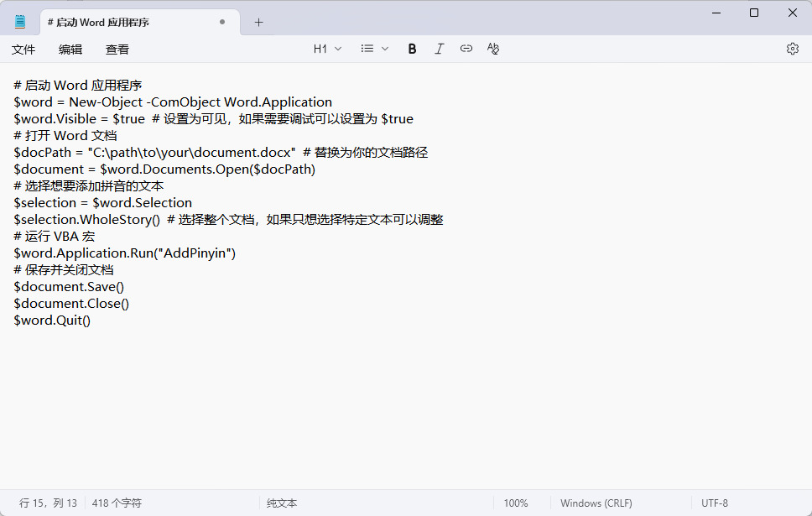812x516 pixels.
Task: Expand the list style chevron
Action: (385, 49)
